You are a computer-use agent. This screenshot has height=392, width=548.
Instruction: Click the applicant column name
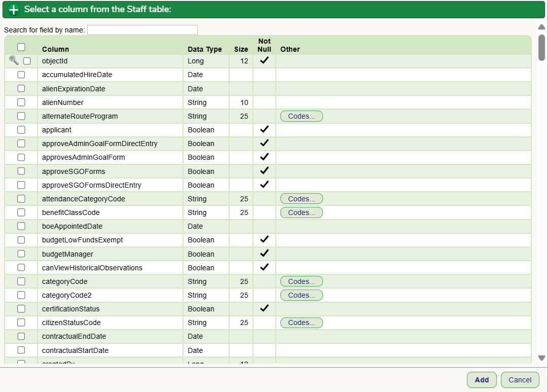[57, 130]
